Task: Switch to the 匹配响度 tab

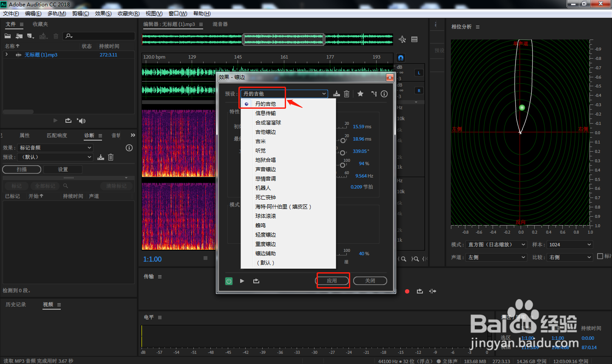Action: click(57, 135)
